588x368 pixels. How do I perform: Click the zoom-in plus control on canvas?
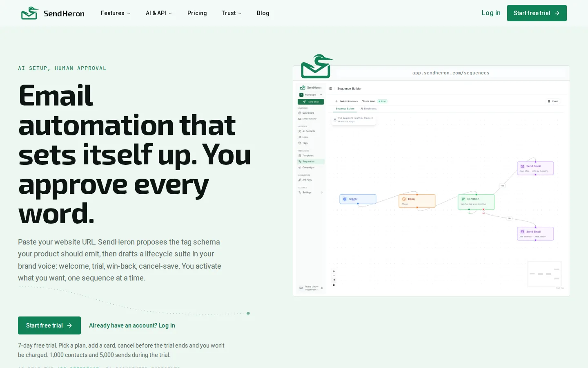coord(334,271)
